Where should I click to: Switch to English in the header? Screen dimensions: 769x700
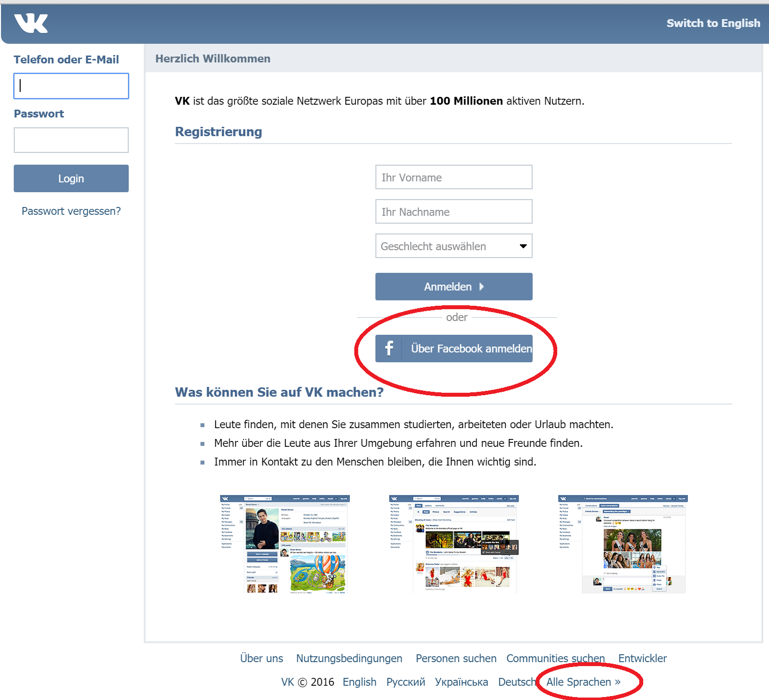(712, 23)
